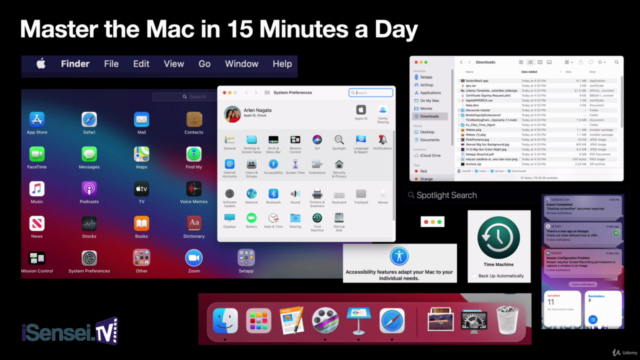This screenshot has width=640, height=360.
Task: Open the Window menu
Action: pos(242,64)
